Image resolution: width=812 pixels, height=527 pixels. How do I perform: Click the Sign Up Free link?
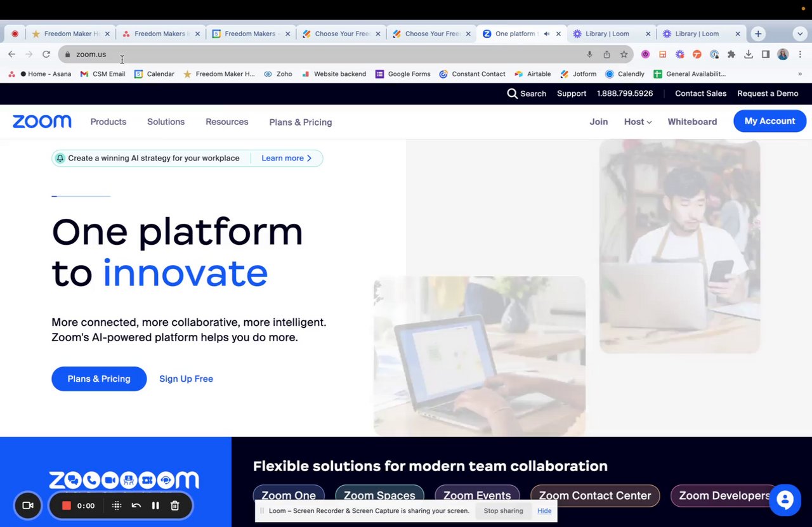[186, 379]
